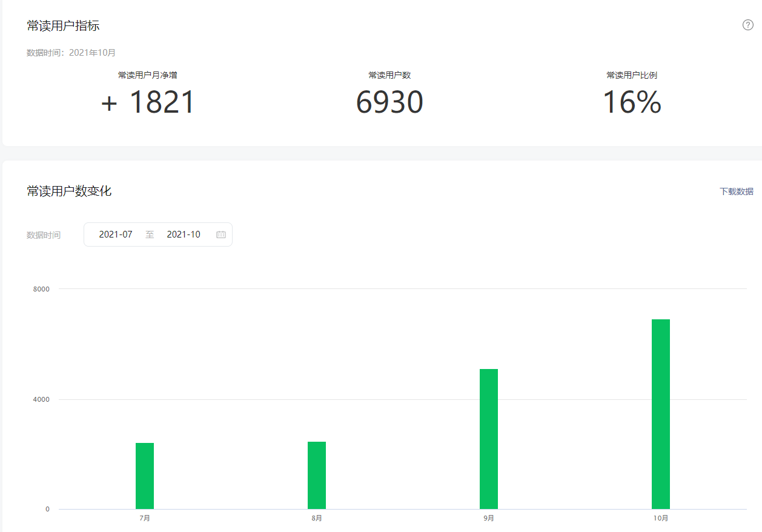The image size is (762, 532).
Task: Click the 常读用户指标 heading
Action: point(63,25)
